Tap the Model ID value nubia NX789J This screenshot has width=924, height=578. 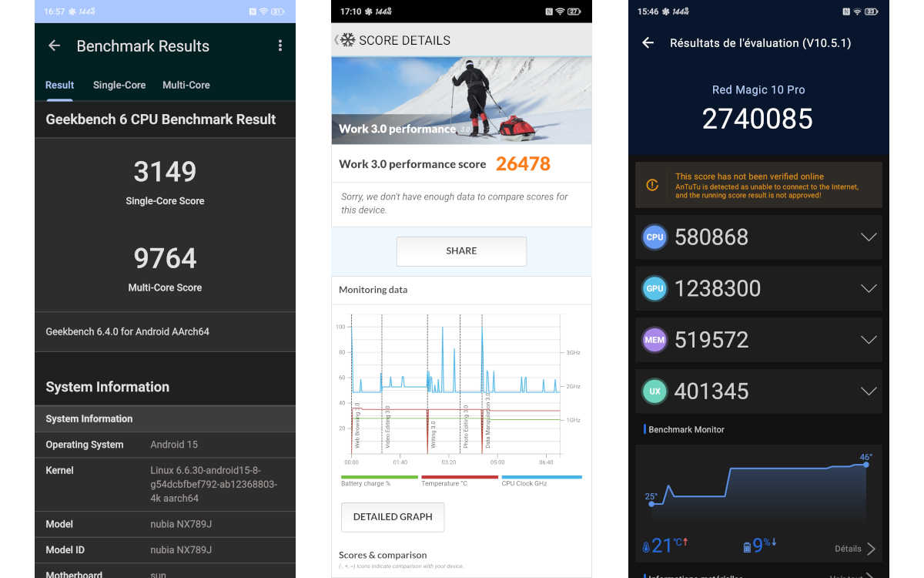pos(181,550)
